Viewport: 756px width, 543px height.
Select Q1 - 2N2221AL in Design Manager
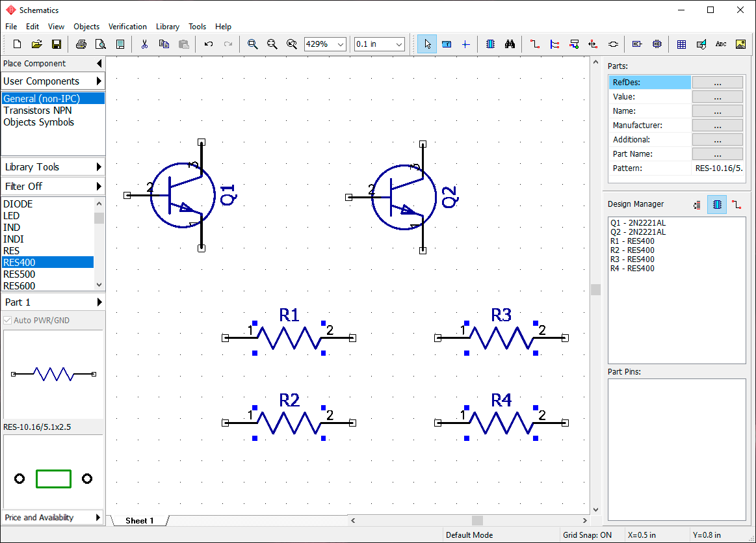(x=638, y=223)
